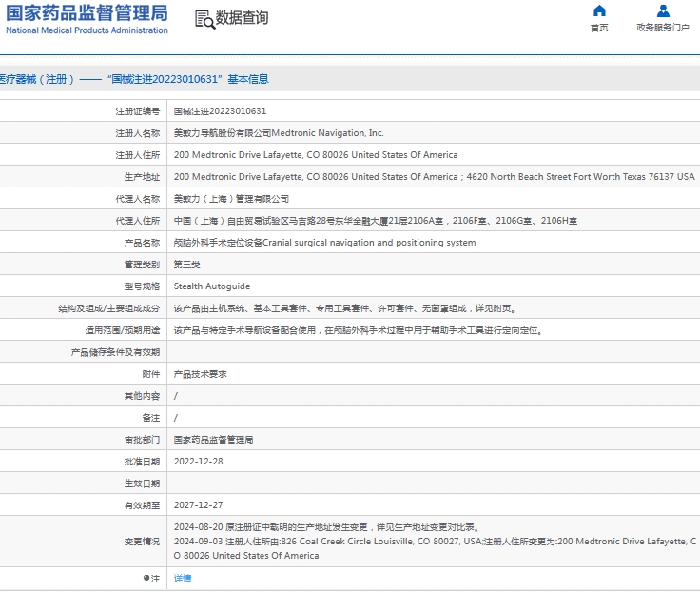This screenshot has height=592, width=700.
Task: Open the 详情 link in the 注 row
Action: pyautogui.click(x=183, y=578)
